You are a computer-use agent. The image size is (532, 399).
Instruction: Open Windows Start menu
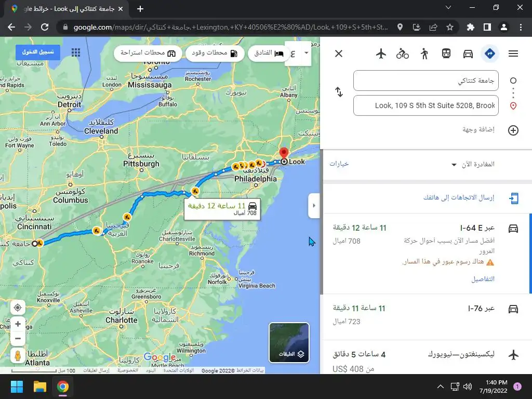tap(17, 387)
